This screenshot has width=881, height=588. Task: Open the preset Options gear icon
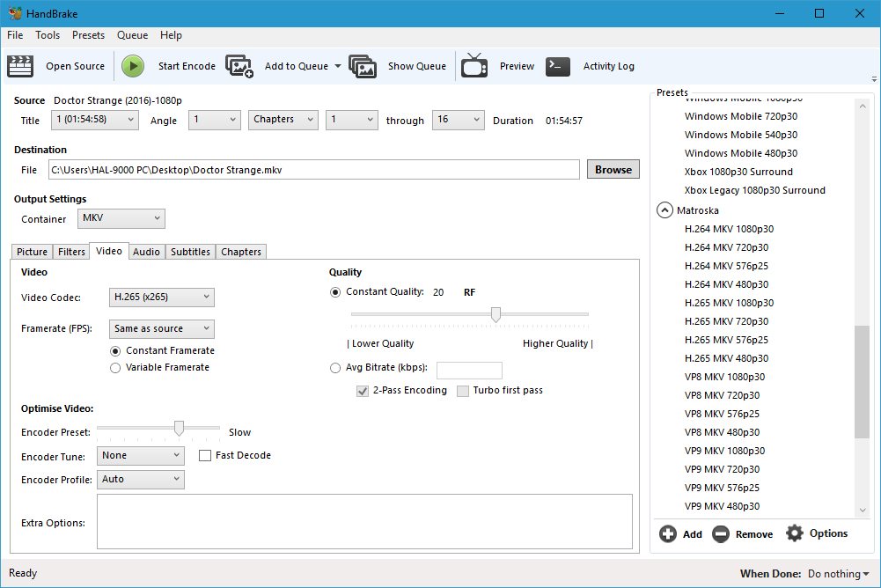[x=795, y=533]
